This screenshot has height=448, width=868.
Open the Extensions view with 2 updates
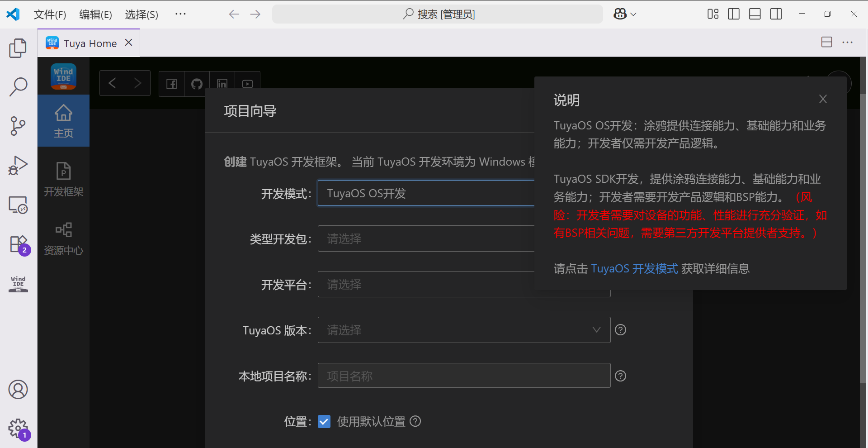(x=18, y=244)
